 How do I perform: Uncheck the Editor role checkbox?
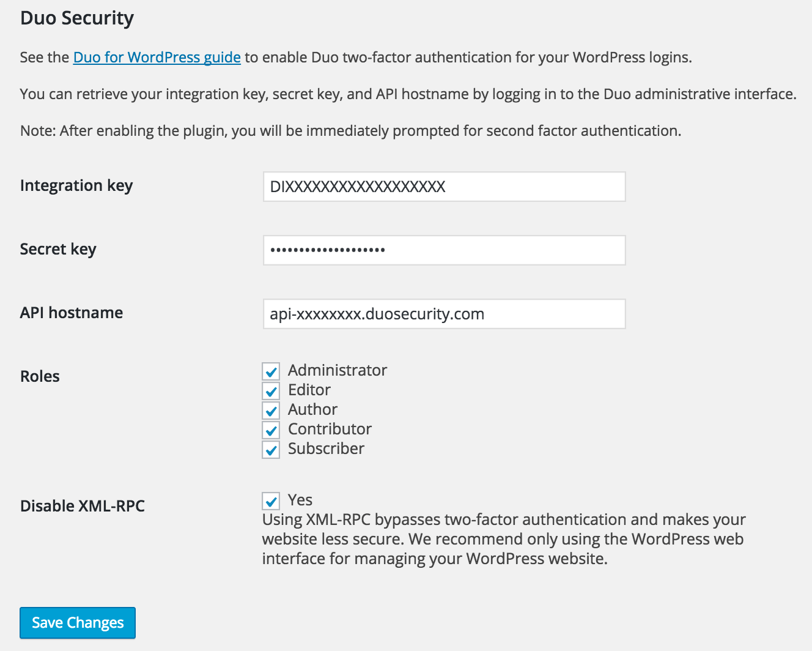pyautogui.click(x=271, y=390)
